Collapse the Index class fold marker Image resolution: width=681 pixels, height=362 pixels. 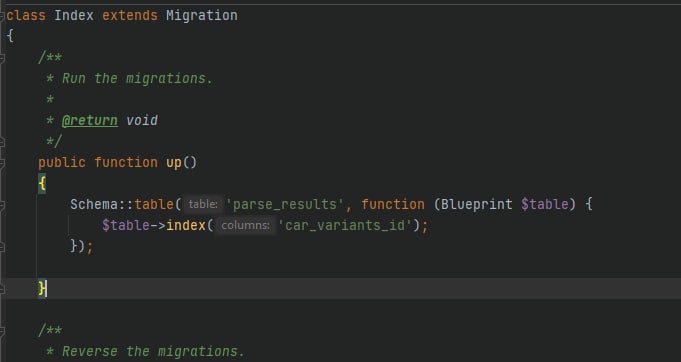point(2,16)
